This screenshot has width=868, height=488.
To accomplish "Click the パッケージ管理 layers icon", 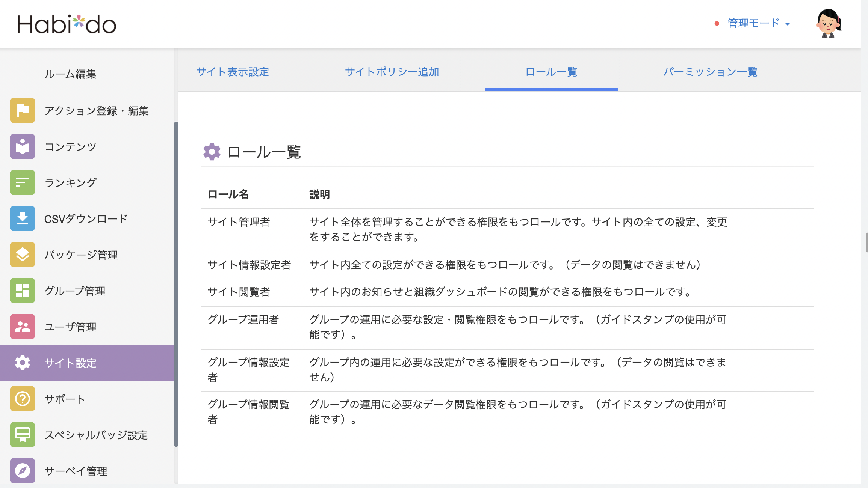I will click(x=23, y=255).
